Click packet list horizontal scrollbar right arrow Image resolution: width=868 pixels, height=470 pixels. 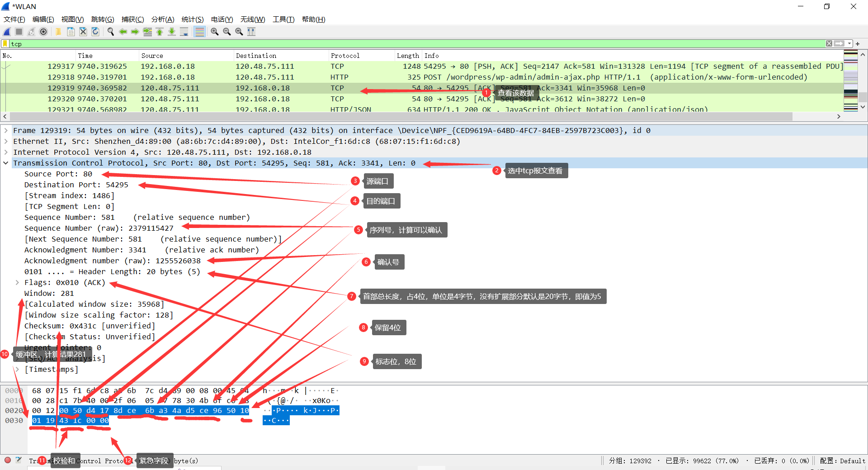tap(839, 116)
